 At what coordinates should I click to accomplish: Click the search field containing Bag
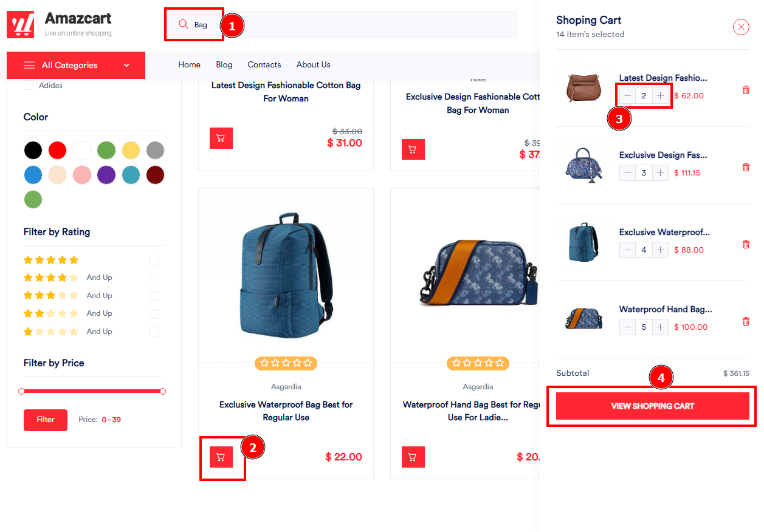[341, 24]
